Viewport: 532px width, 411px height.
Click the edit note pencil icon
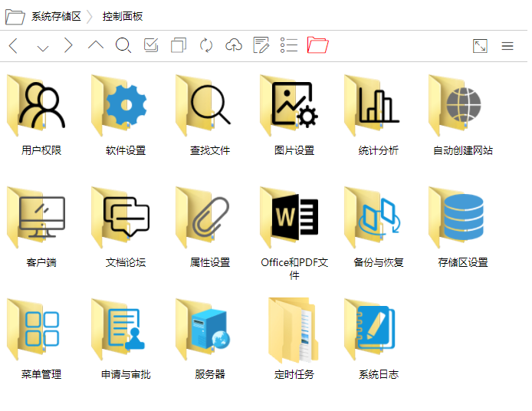261,45
